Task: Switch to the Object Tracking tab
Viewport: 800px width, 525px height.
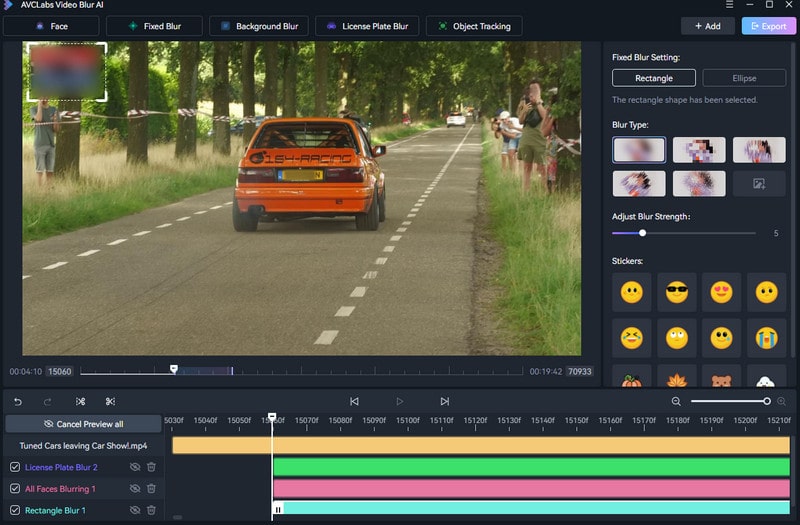Action: point(474,26)
